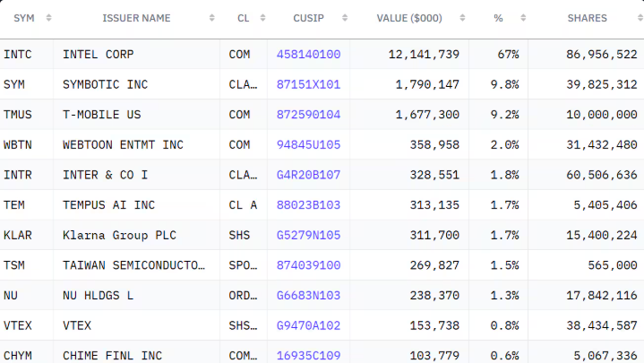Open CUSIP link G5279N105 for Klarna
The height and width of the screenshot is (363, 644).
(x=308, y=235)
